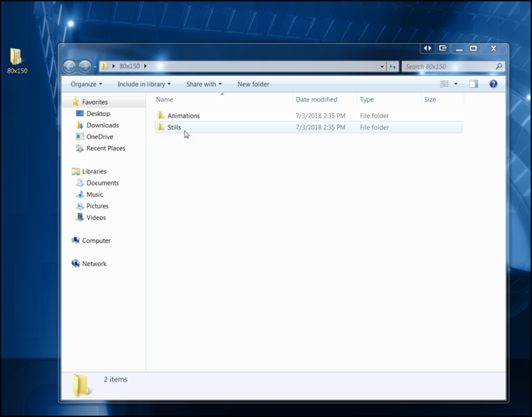Open the 80x150 folder desktop icon

[x=16, y=61]
